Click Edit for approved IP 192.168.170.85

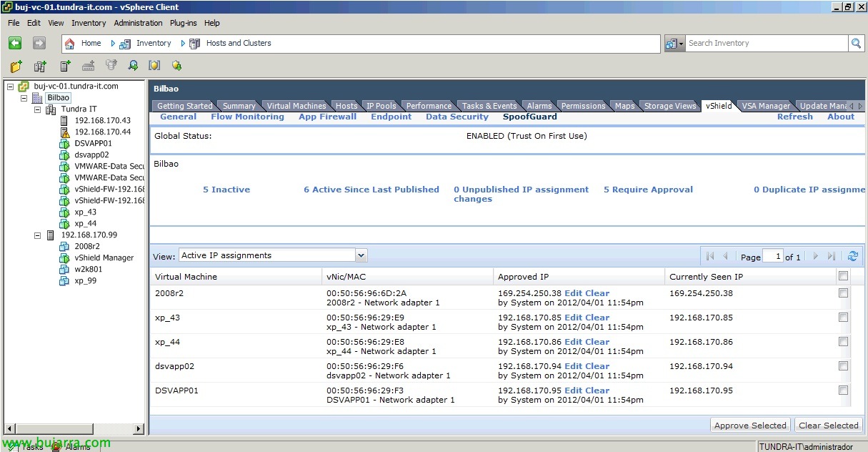tap(573, 318)
